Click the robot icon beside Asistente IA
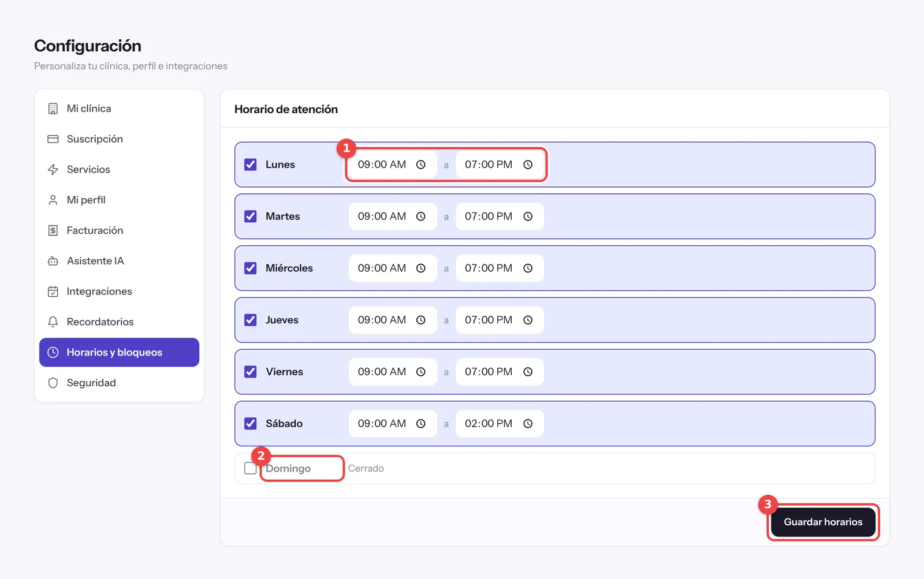924x579 pixels. (53, 261)
